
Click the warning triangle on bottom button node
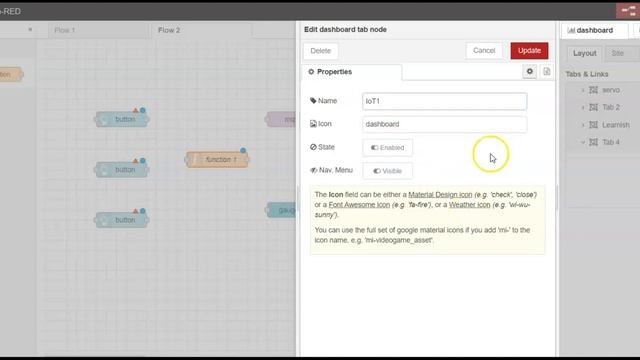coord(135,211)
